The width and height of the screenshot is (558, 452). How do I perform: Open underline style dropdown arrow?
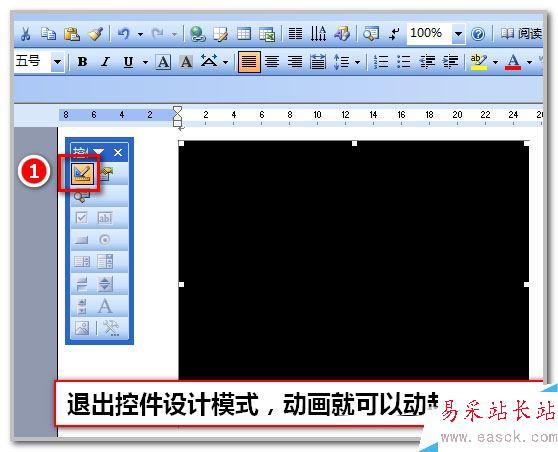tap(145, 62)
